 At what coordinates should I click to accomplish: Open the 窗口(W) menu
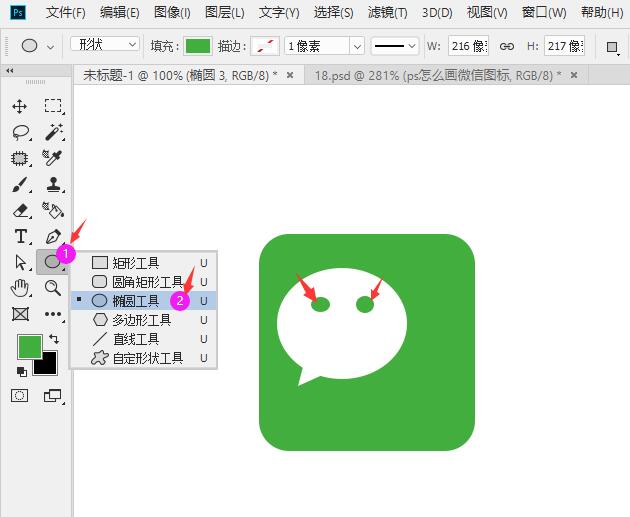click(544, 12)
